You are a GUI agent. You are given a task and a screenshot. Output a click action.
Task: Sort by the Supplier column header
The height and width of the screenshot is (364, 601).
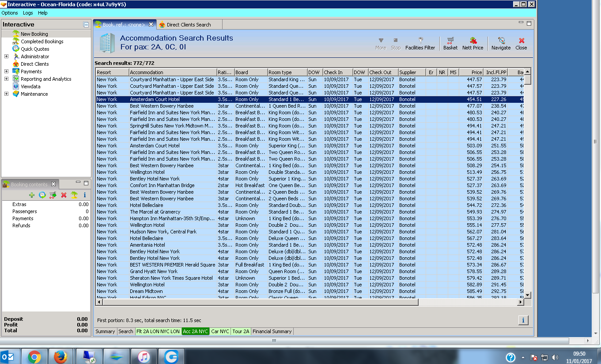[412, 72]
